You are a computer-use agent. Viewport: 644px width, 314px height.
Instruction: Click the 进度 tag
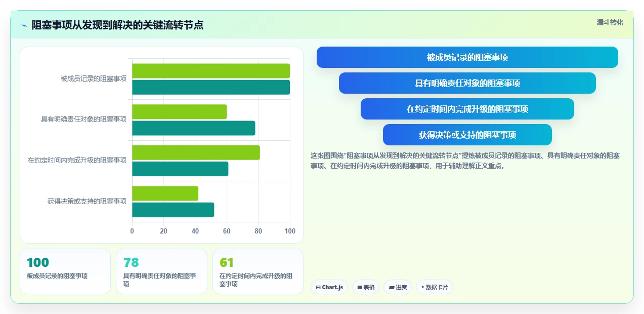pos(398,287)
